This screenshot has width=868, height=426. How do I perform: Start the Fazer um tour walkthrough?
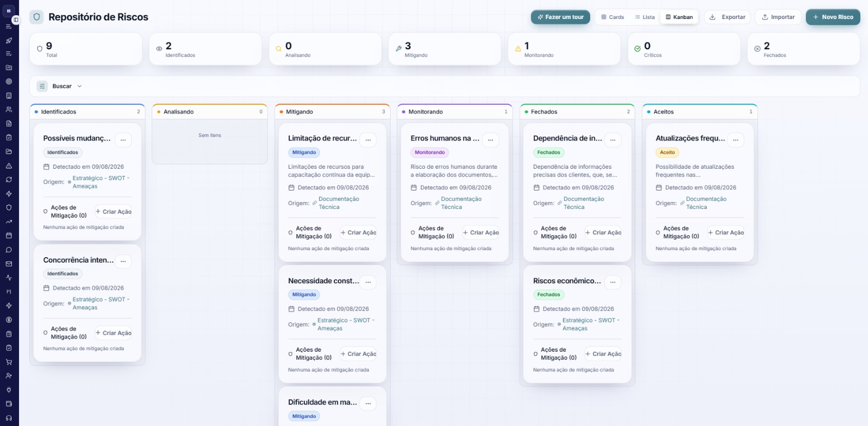pos(560,17)
